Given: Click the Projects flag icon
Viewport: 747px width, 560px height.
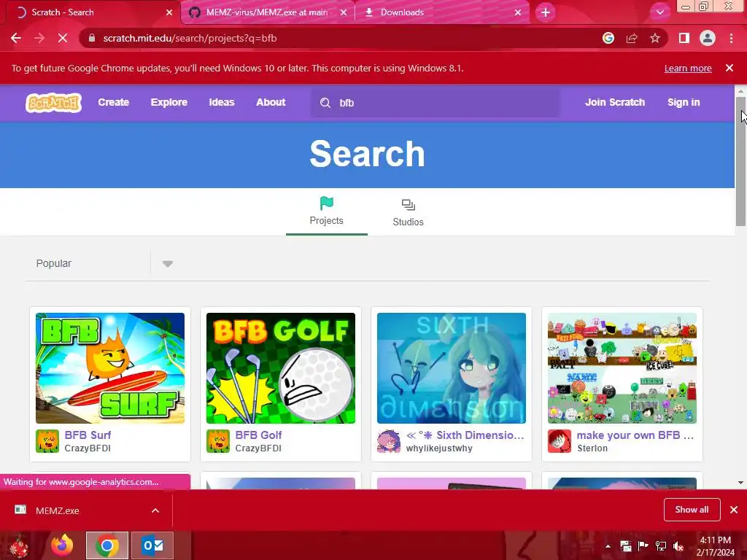Looking at the screenshot, I should [327, 203].
